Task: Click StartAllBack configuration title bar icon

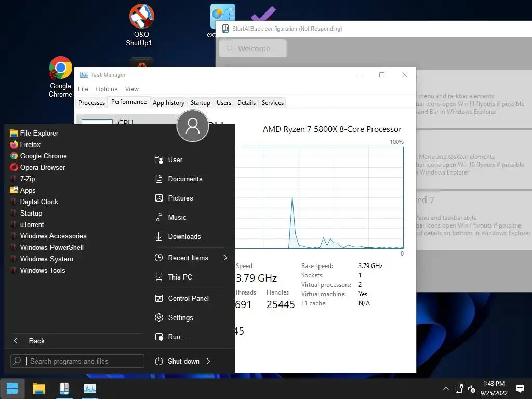Action: pos(225,29)
